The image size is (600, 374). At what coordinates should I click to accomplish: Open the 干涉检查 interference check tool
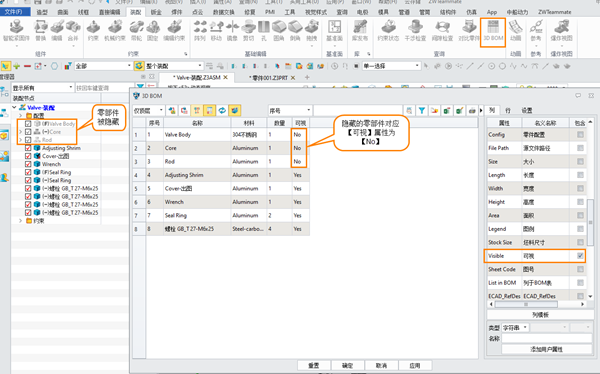[415, 31]
